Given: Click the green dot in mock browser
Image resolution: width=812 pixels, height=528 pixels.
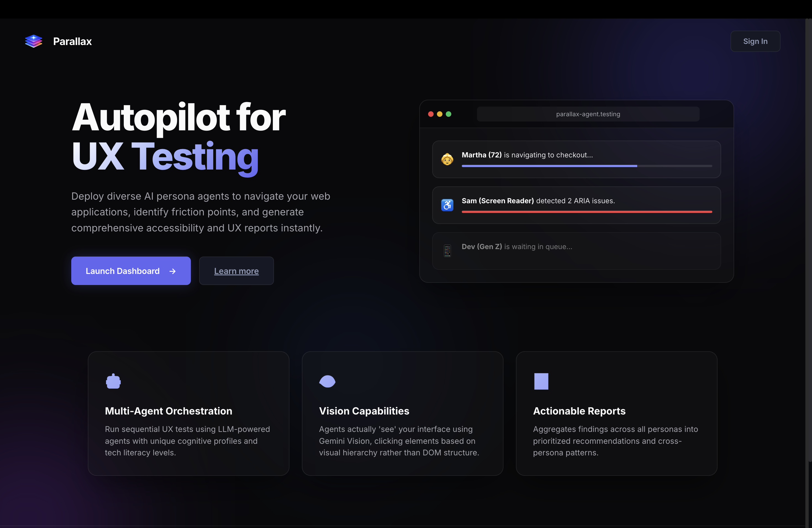Looking at the screenshot, I should [449, 114].
